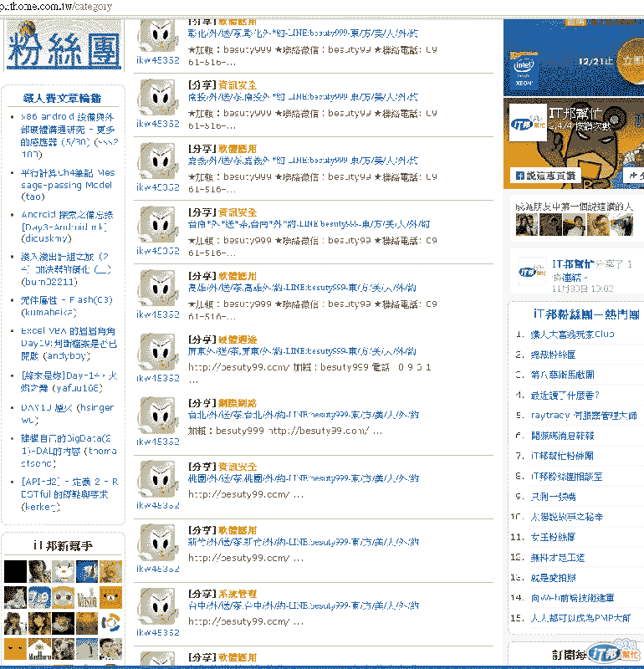Open the blue '79' avatar in iT邦新鮮手
Screen dimensions: 644x669
[x=39, y=597]
